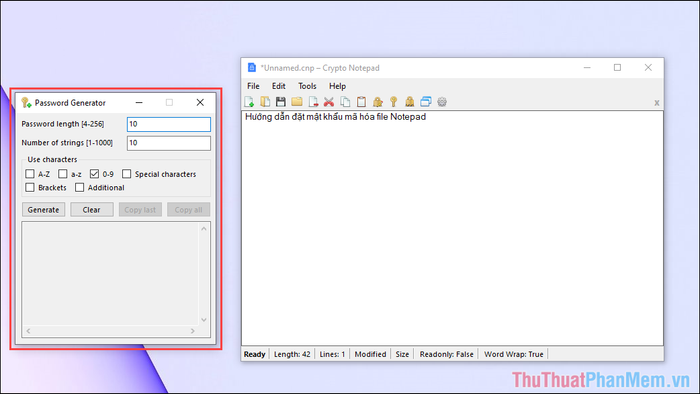This screenshot has width=700, height=394.
Task: Click the Password length input field
Action: 169,124
